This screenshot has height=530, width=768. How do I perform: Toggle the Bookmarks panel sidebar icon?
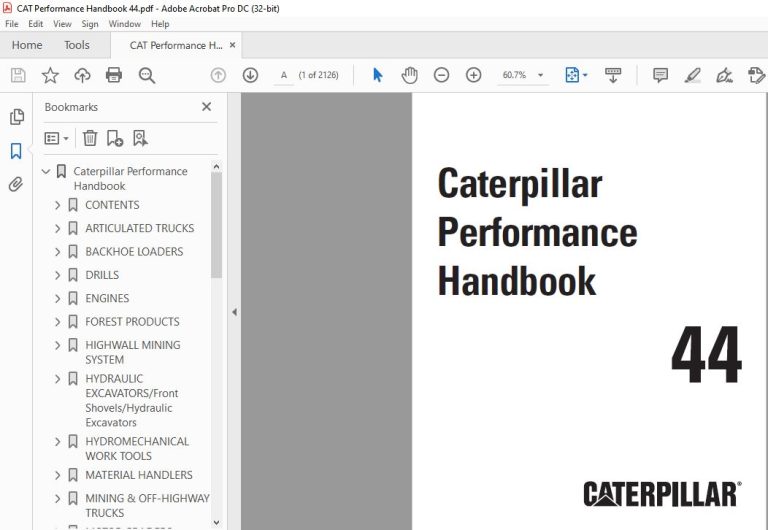pos(16,151)
